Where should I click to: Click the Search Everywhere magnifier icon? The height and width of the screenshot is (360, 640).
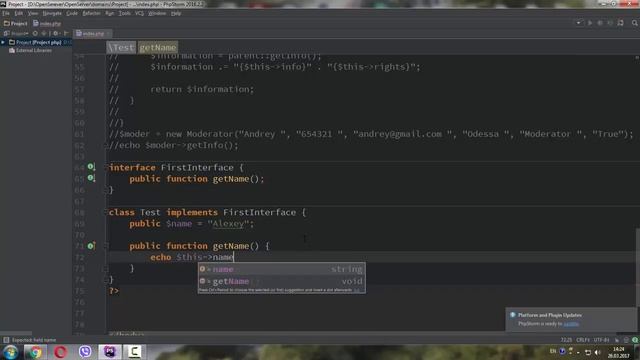coord(635,23)
